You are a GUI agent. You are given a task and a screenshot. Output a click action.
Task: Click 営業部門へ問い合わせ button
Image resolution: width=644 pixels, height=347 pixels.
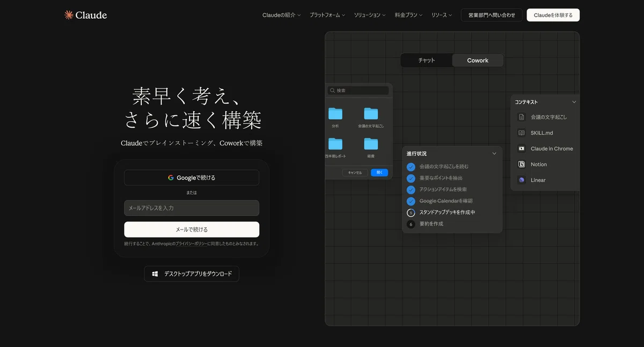492,15
